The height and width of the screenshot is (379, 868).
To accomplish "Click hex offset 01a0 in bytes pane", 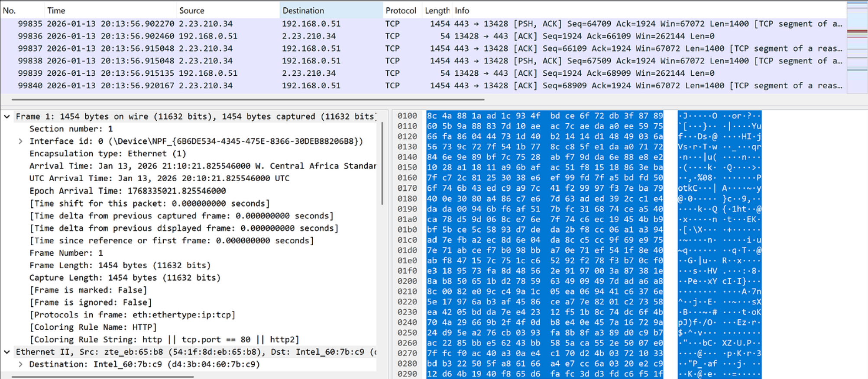I will (x=407, y=219).
